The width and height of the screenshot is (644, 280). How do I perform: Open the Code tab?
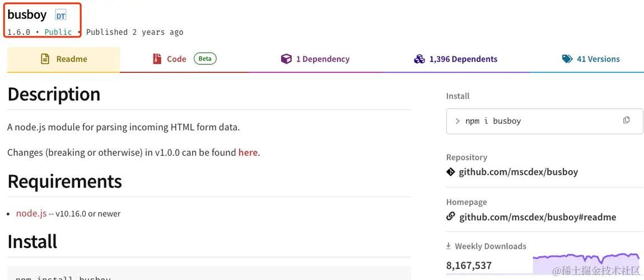pos(184,59)
